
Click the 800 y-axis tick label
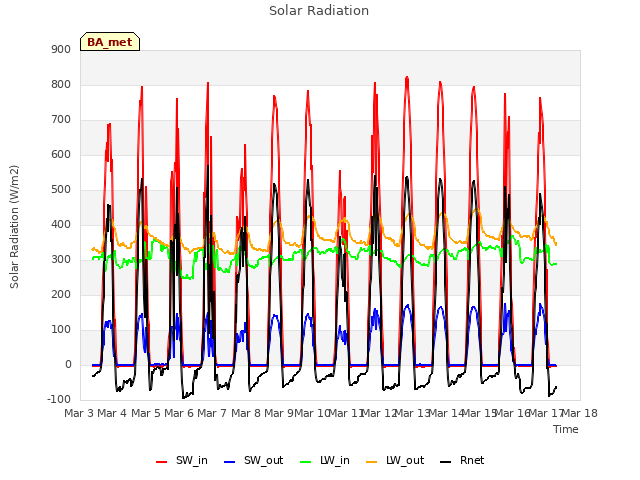(x=61, y=84)
